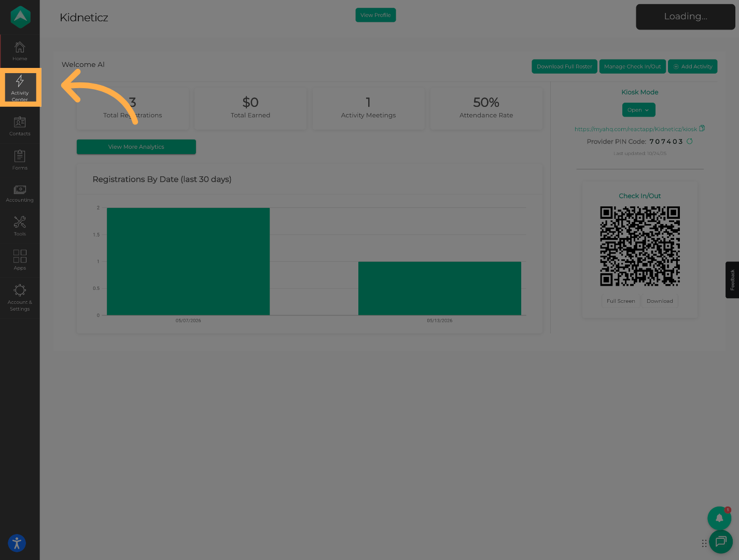This screenshot has width=739, height=560.
Task: Go to Home in the sidebar
Action: pyautogui.click(x=20, y=51)
